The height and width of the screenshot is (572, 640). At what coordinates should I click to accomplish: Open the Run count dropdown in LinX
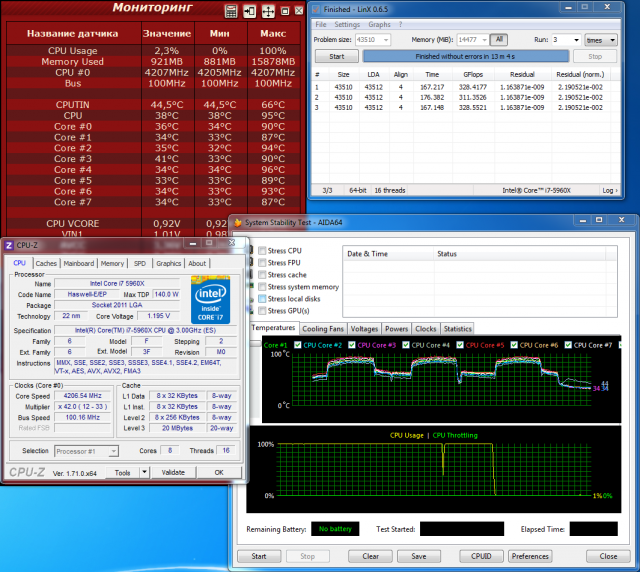click(576, 40)
